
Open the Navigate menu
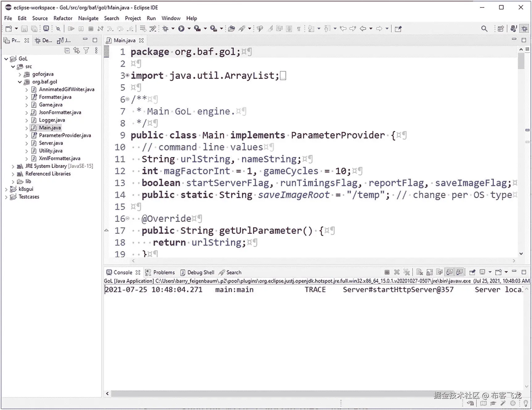88,18
